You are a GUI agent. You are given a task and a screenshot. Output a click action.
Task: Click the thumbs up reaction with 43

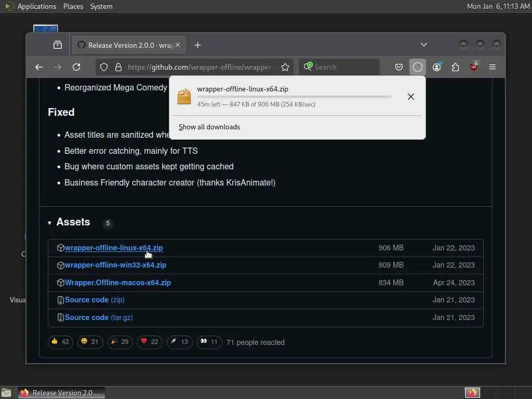pyautogui.click(x=60, y=342)
